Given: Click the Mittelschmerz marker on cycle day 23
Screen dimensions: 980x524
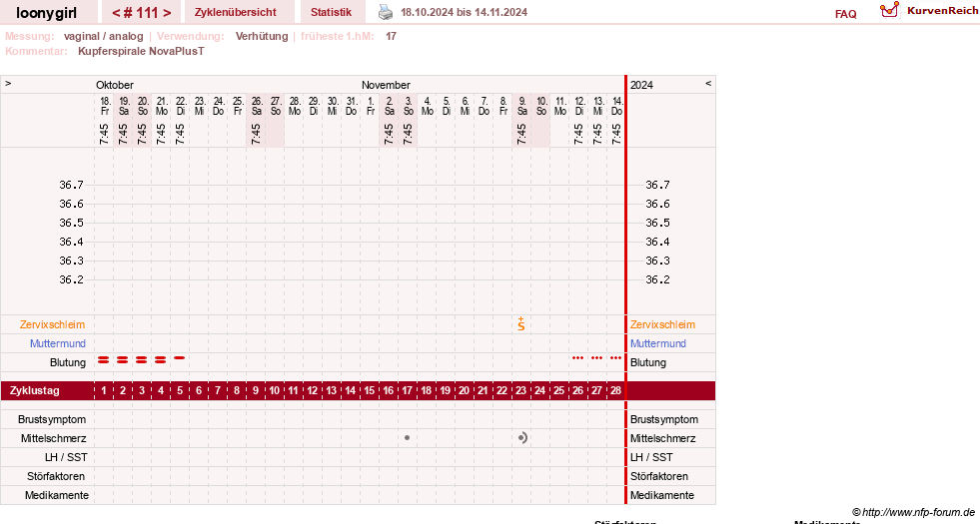Looking at the screenshot, I should tap(522, 438).
